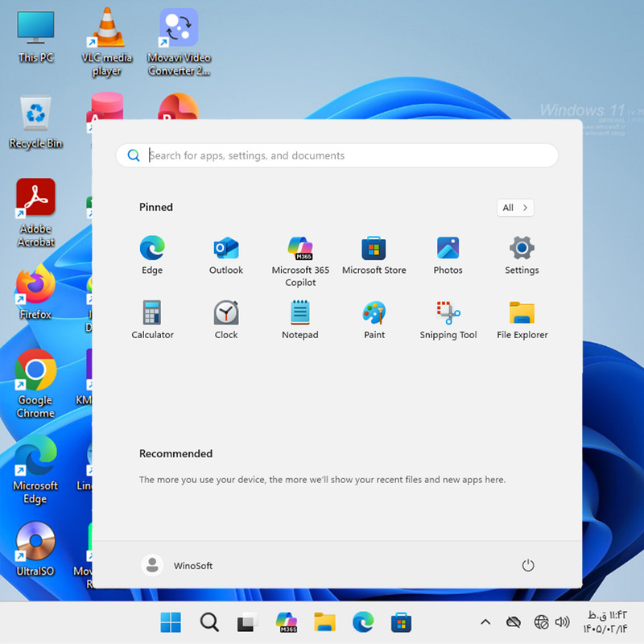The height and width of the screenshot is (644, 644).
Task: Open Edge from pinned apps
Action: (x=152, y=255)
